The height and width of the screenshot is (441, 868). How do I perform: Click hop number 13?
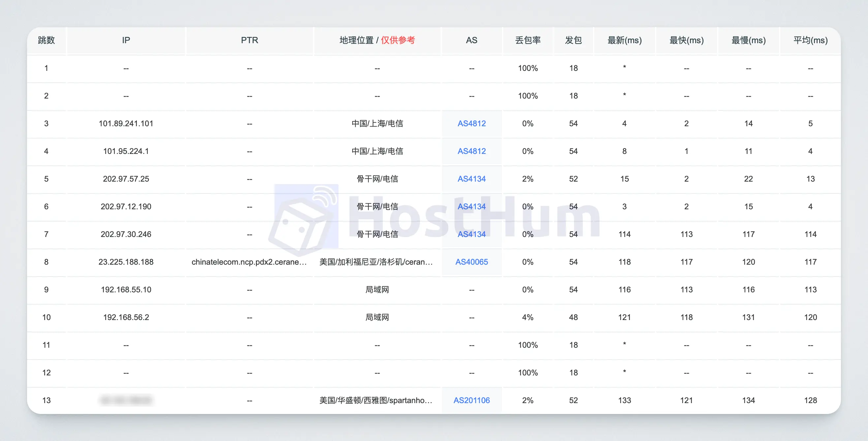point(46,400)
